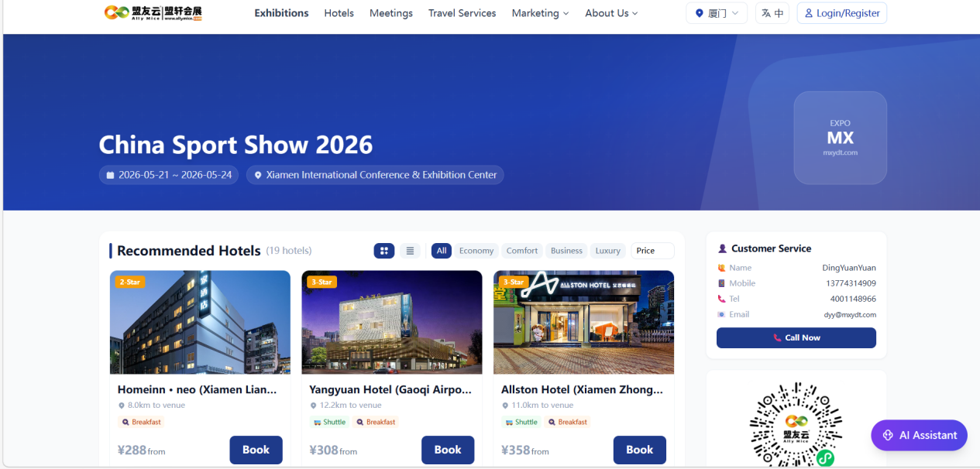Click the WeChat QR code image

(x=796, y=423)
